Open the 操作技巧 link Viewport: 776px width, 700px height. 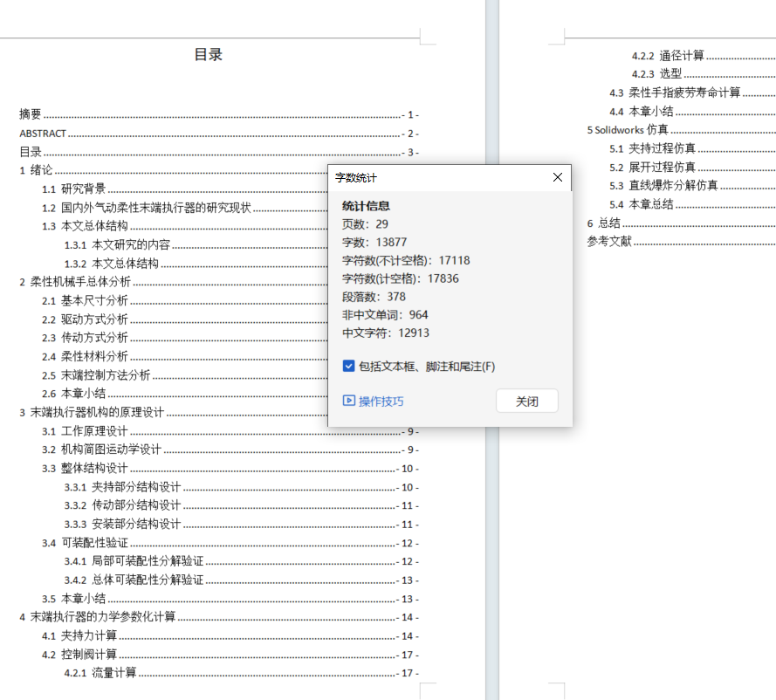click(x=381, y=401)
